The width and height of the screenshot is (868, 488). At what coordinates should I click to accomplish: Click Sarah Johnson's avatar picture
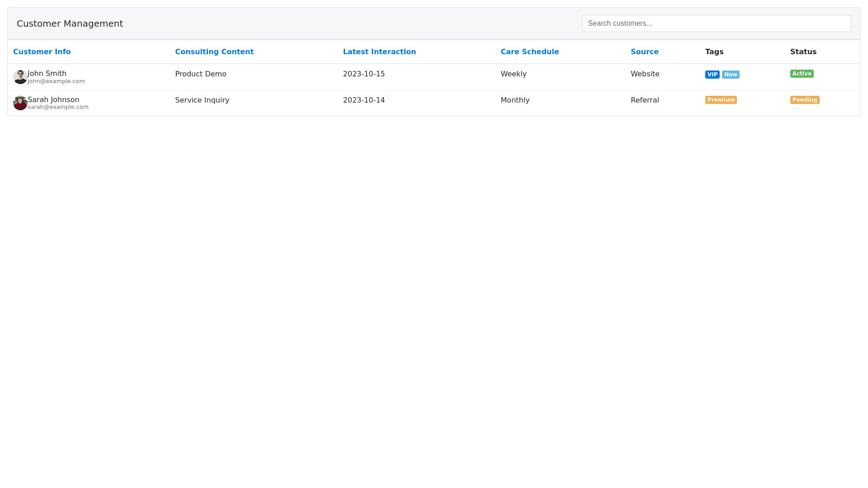[x=20, y=103]
